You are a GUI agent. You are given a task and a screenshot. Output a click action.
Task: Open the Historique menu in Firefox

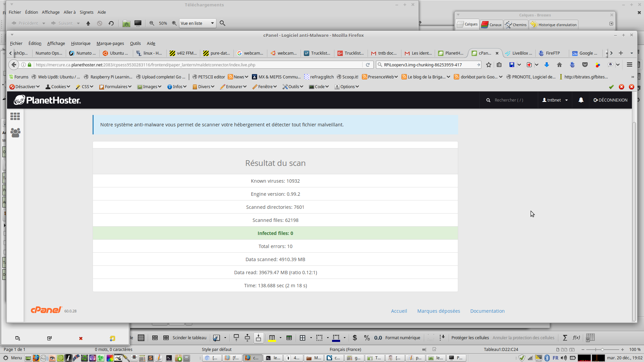[x=80, y=43]
